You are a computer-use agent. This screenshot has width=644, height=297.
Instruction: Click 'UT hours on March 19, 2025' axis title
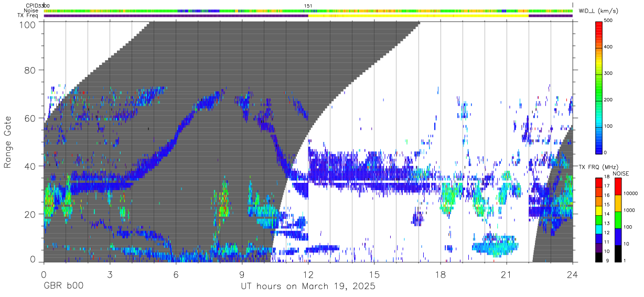308,287
